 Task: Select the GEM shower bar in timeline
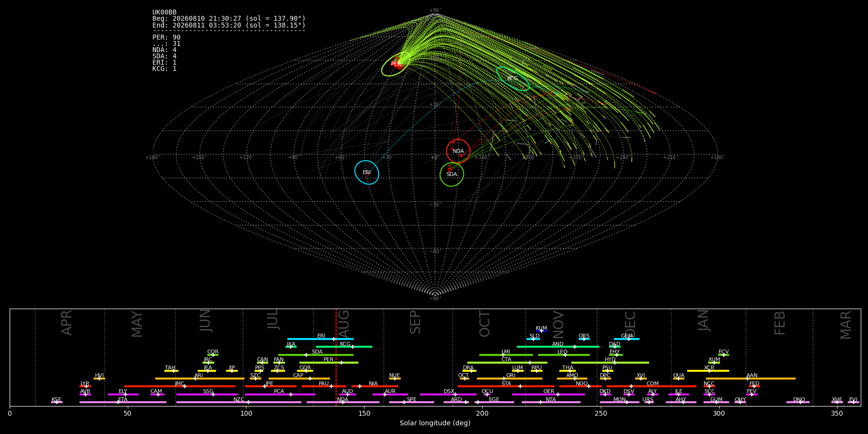click(626, 339)
